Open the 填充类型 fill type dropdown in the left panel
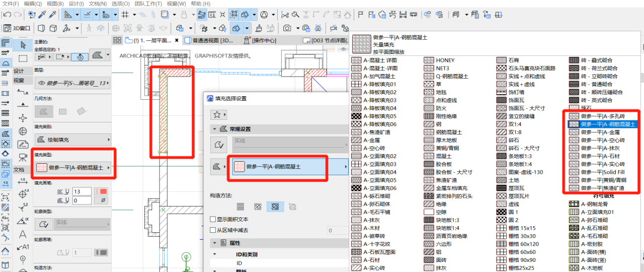The image size is (644, 272). (73, 168)
